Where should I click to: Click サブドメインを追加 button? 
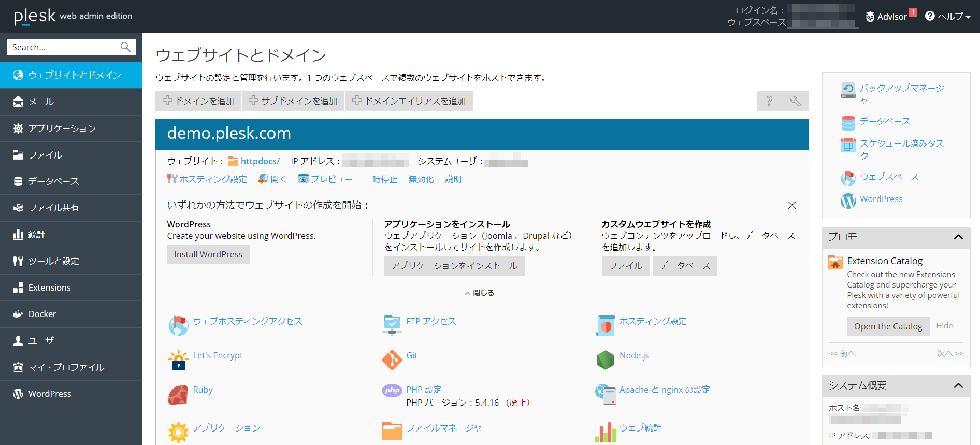[x=293, y=101]
